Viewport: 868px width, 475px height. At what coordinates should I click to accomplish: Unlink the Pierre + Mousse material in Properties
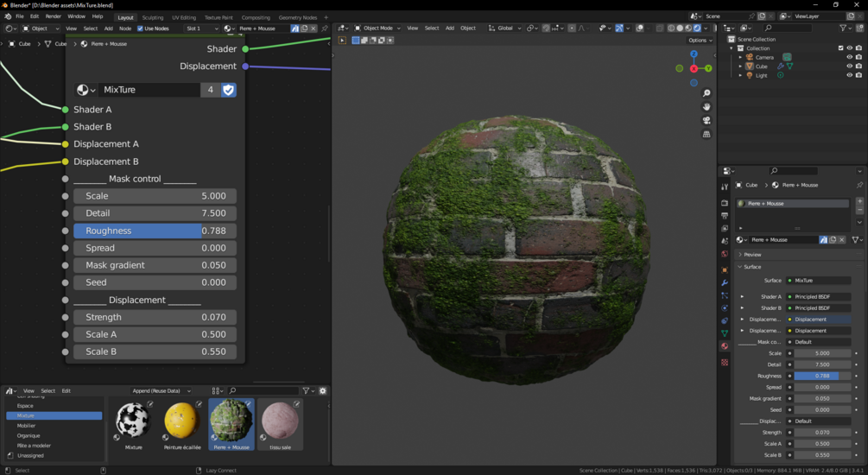tap(842, 240)
